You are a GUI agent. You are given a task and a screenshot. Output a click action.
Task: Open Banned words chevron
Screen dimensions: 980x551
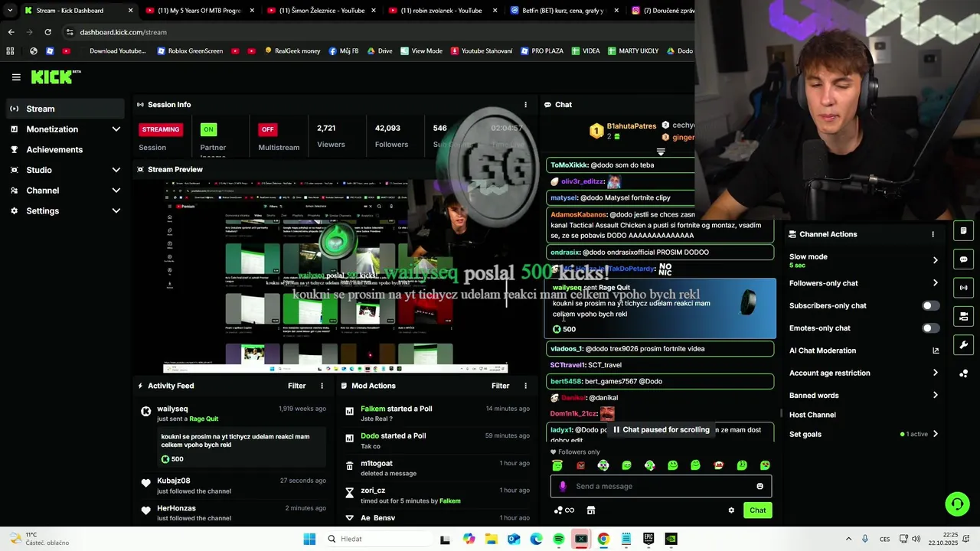[x=935, y=396]
